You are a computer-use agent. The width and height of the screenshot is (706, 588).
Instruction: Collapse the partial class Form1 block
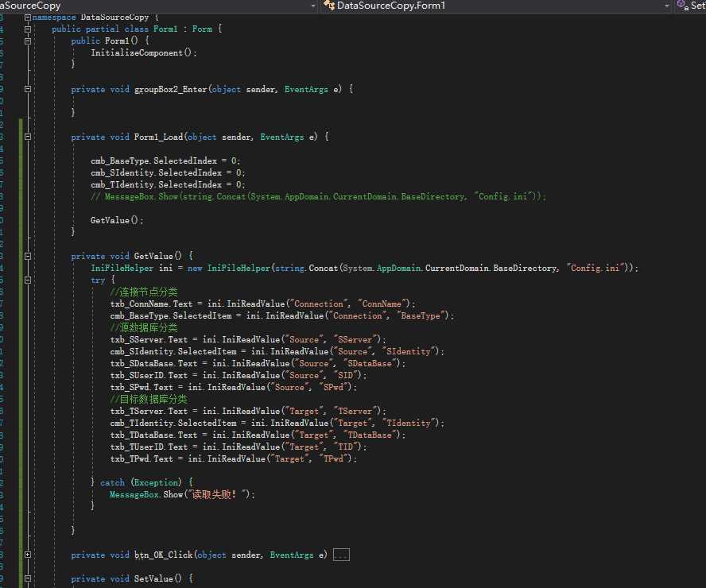(28, 29)
